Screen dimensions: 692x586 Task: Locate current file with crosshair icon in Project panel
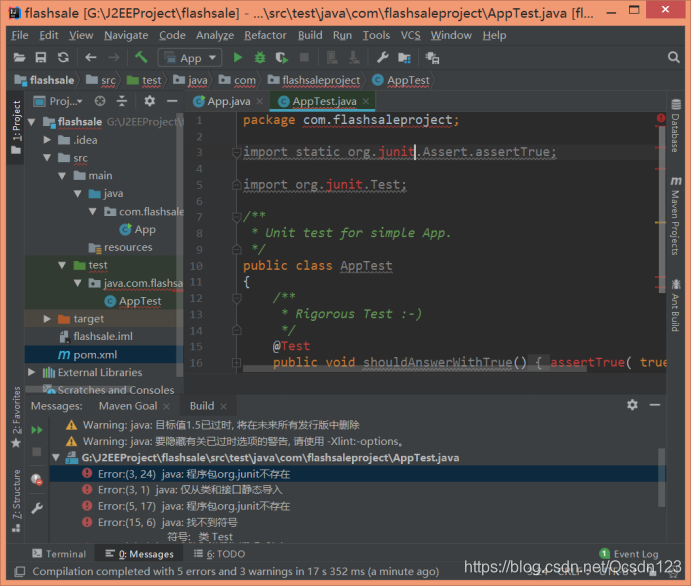click(100, 101)
